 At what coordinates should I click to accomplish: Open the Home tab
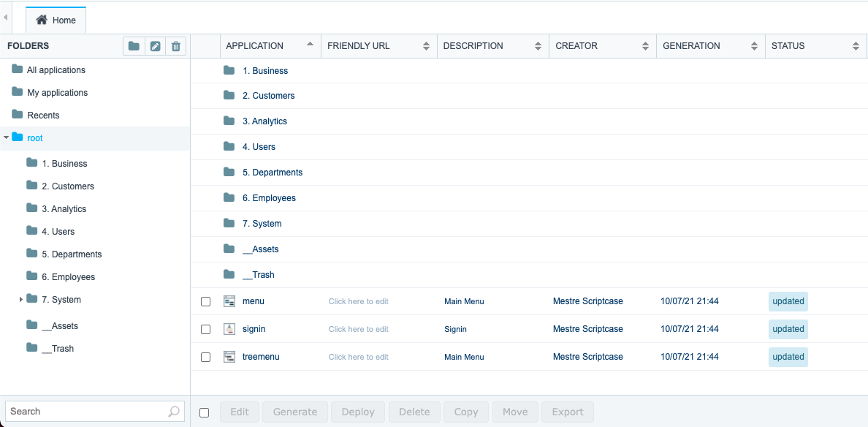[x=56, y=20]
